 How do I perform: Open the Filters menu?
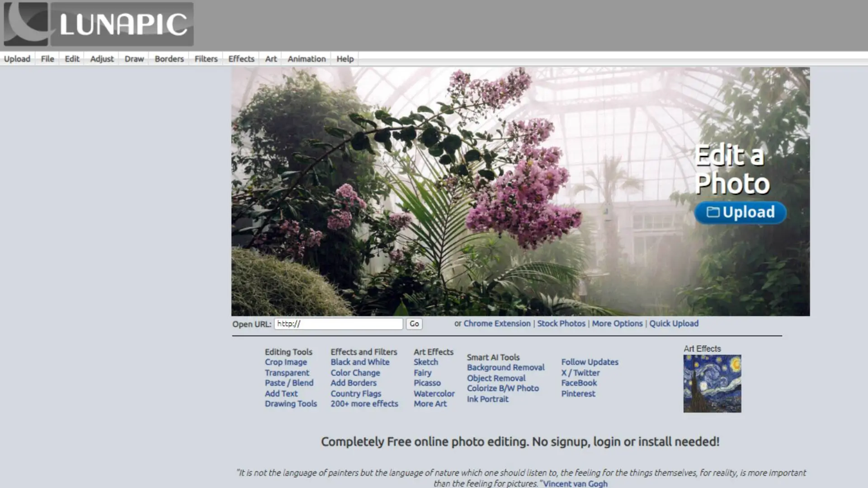point(206,59)
